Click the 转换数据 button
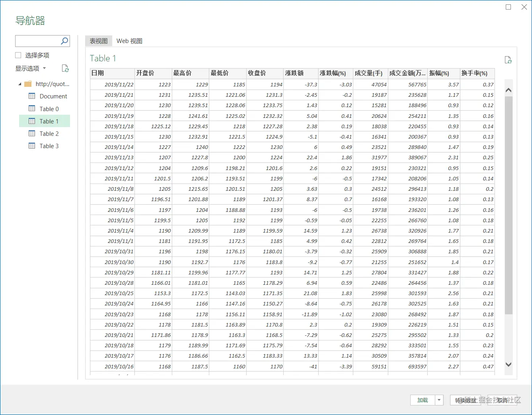Image resolution: width=532 pixels, height=415 pixels. 466,400
